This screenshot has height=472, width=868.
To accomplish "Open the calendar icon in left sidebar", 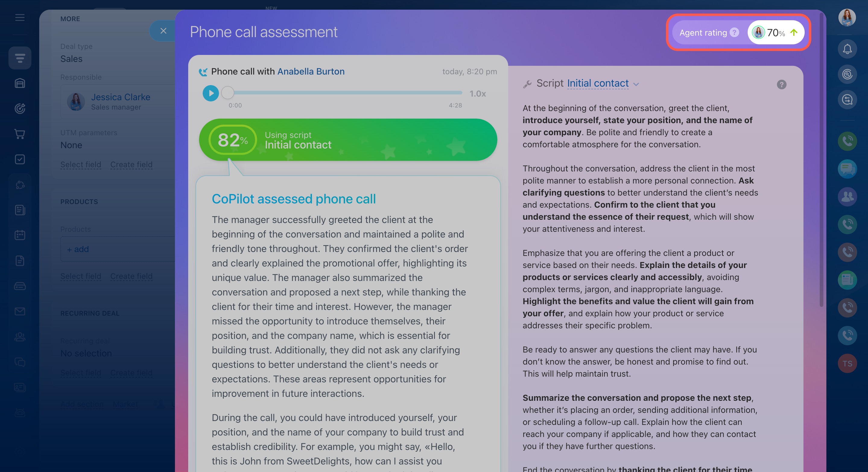I will pyautogui.click(x=20, y=235).
